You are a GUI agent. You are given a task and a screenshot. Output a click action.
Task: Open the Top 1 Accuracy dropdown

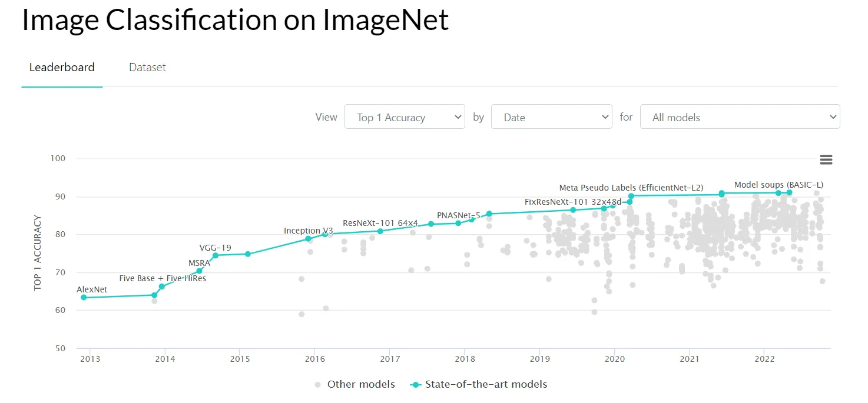(405, 117)
